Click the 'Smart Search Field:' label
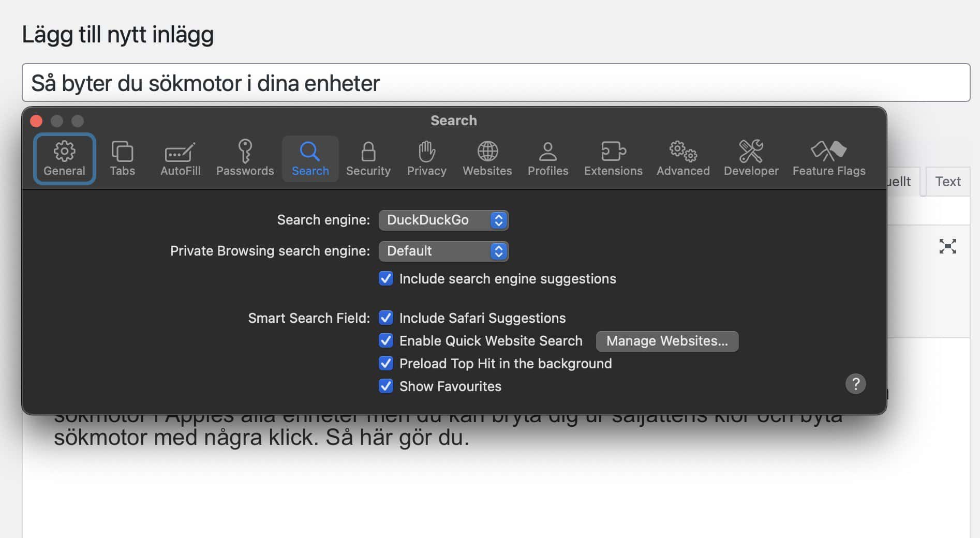Screen dimensions: 980x538 coord(309,318)
